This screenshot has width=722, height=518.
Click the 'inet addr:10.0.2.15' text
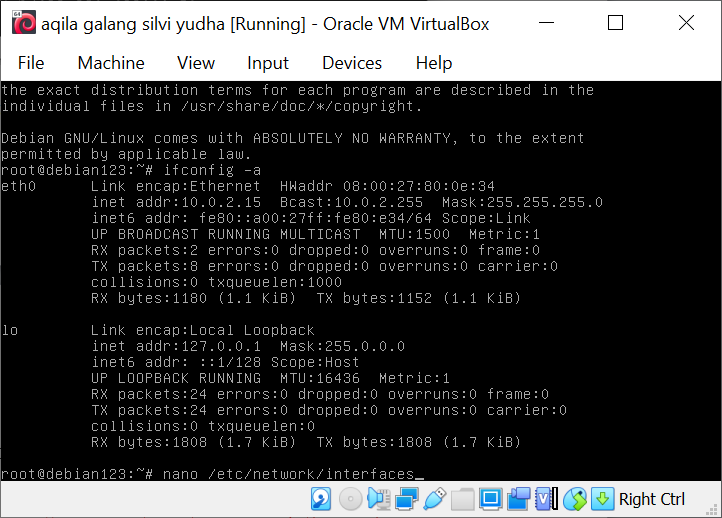176,203
